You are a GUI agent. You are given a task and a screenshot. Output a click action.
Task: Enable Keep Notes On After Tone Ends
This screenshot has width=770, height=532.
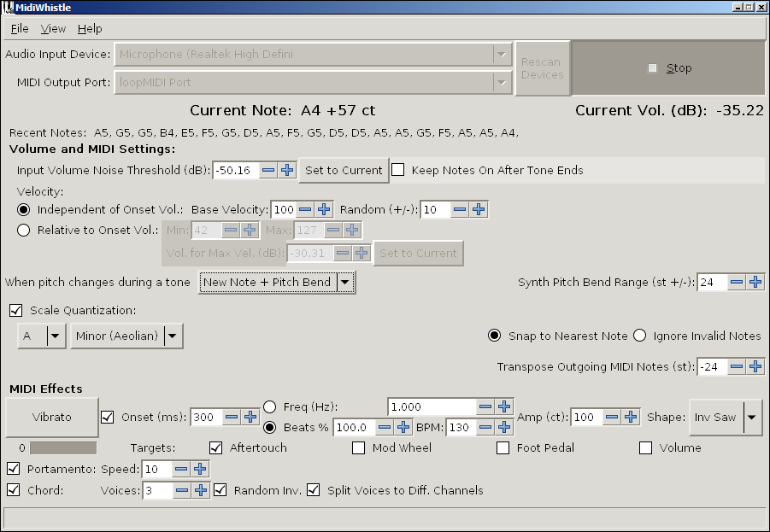click(398, 170)
